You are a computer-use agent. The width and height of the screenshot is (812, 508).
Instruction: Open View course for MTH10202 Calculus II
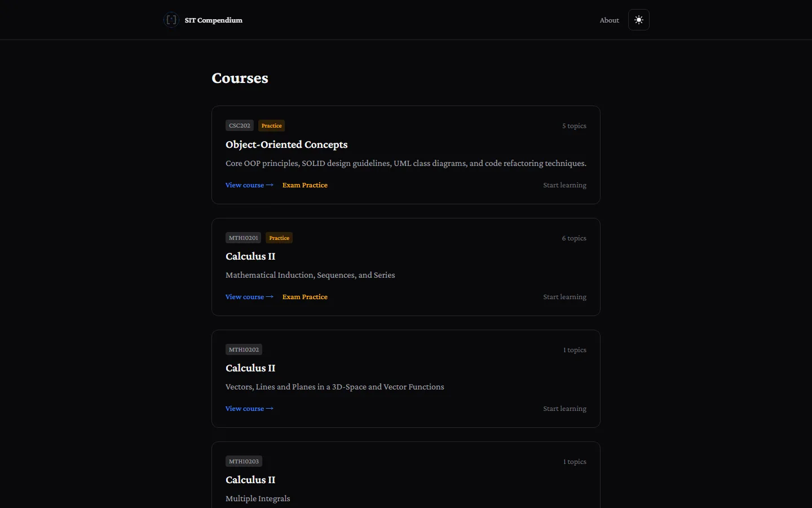click(249, 409)
